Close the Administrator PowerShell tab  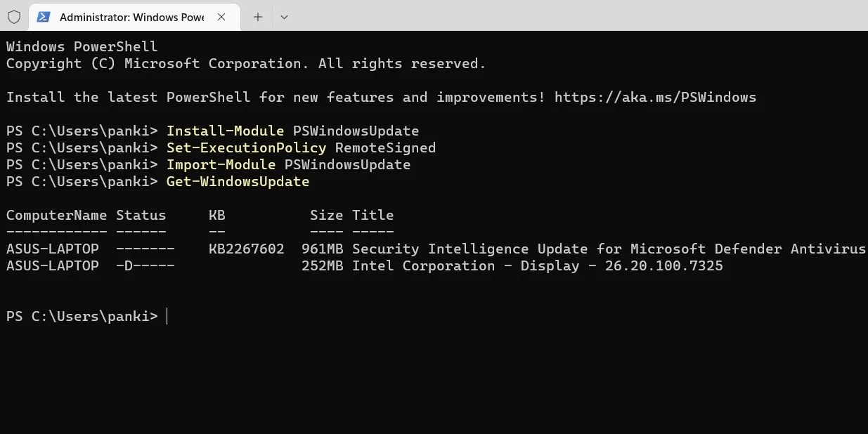pyautogui.click(x=222, y=17)
